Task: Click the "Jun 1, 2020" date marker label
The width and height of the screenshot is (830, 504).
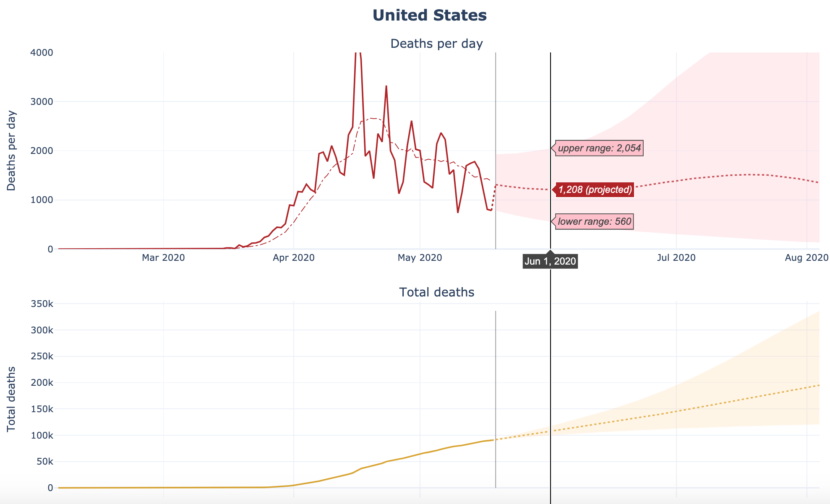Action: click(x=550, y=262)
